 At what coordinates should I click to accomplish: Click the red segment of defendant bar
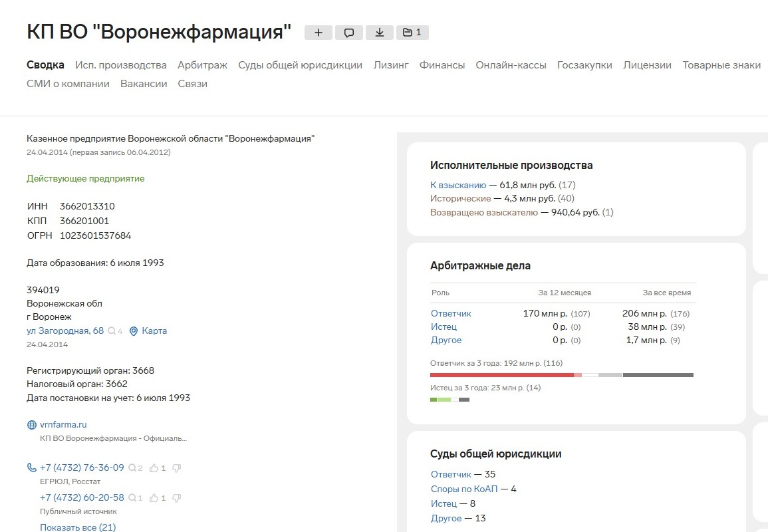pyautogui.click(x=502, y=375)
